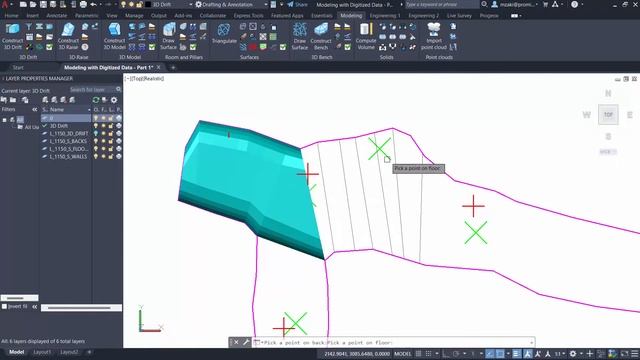Click the Construct 3D Drift tool

tap(12, 36)
